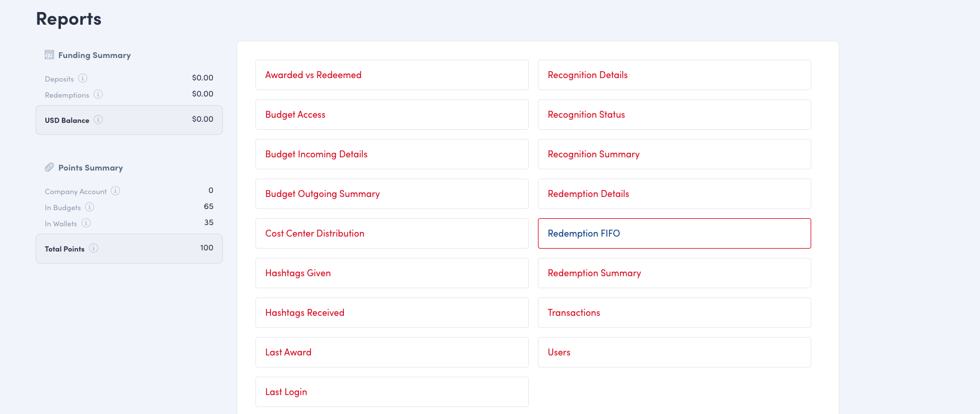Click the USD Balance info icon
Viewport: 980px width, 414px height.
point(98,119)
